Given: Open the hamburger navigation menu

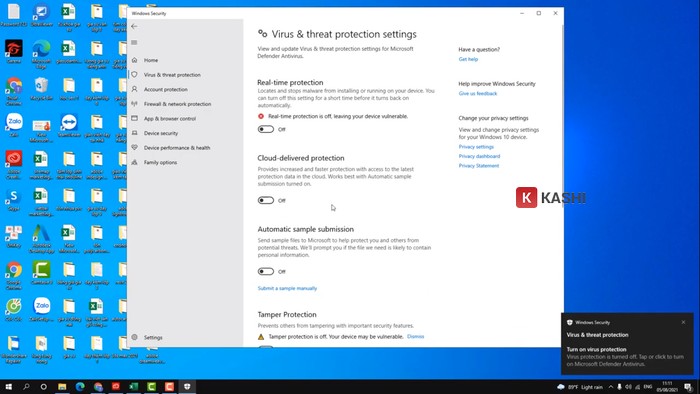Looking at the screenshot, I should click(x=134, y=42).
